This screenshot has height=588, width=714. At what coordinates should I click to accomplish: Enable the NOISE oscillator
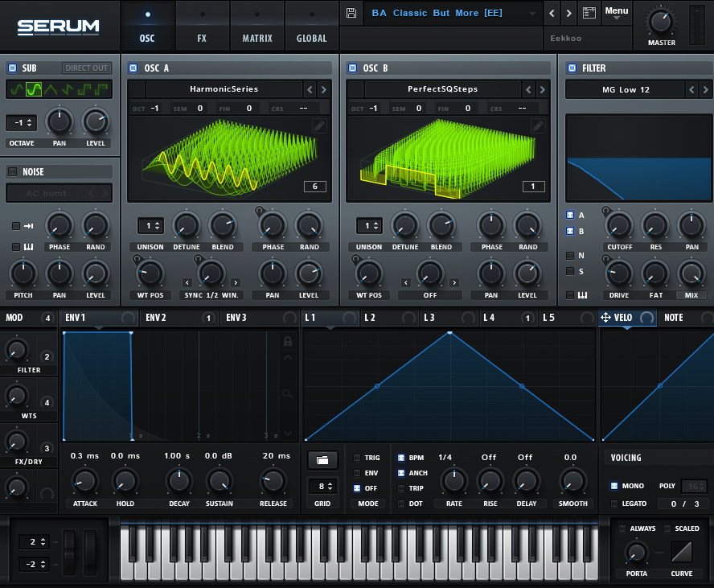coord(13,171)
